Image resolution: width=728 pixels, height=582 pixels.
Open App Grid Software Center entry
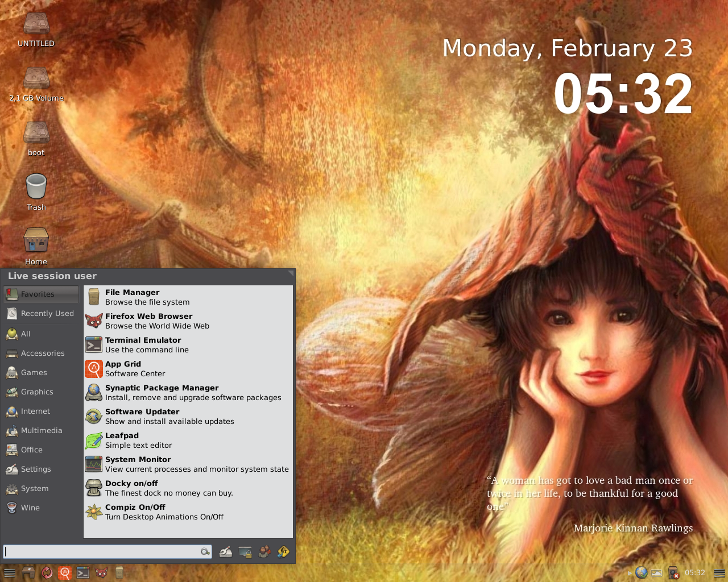(188, 369)
